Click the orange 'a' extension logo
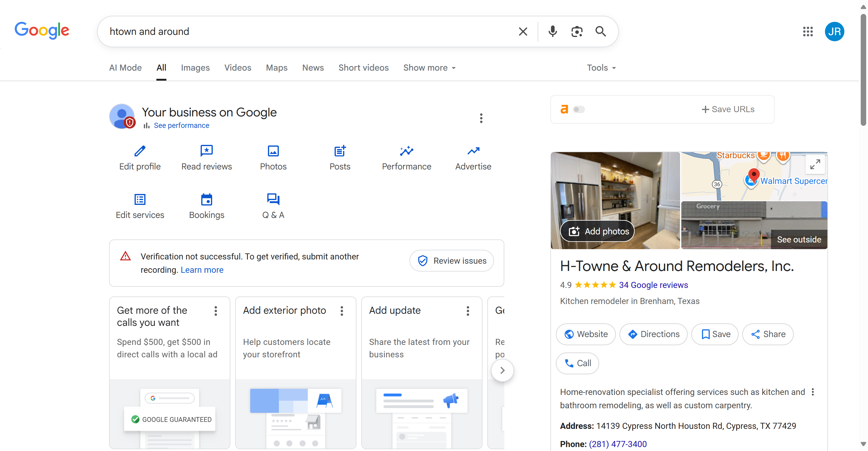 564,109
